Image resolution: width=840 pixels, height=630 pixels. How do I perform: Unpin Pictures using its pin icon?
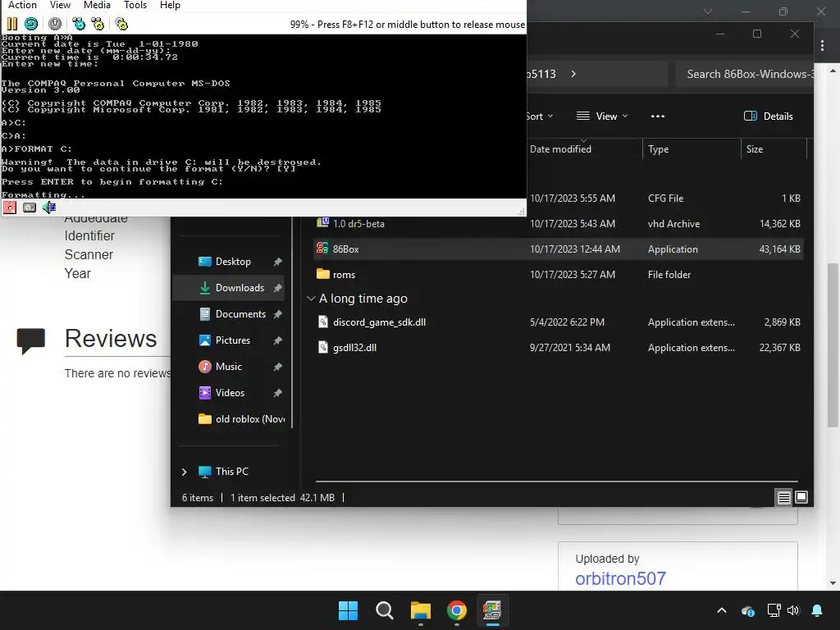pyautogui.click(x=277, y=340)
